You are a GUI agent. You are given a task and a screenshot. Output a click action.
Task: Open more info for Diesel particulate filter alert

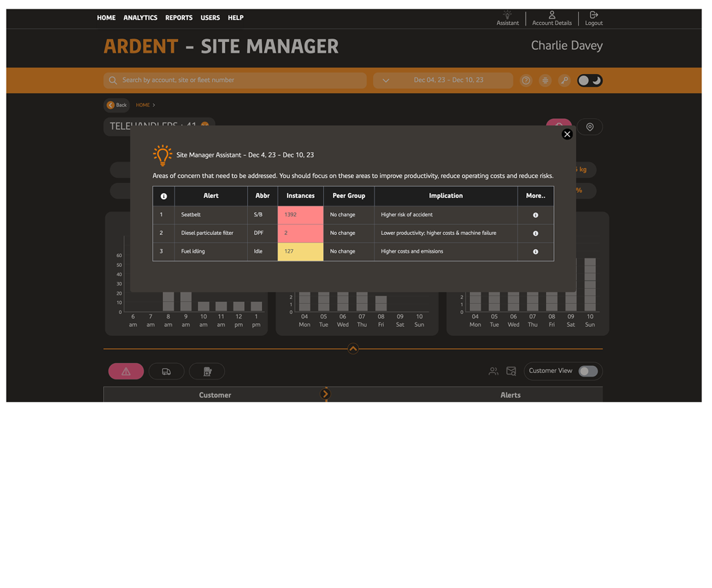(x=535, y=233)
